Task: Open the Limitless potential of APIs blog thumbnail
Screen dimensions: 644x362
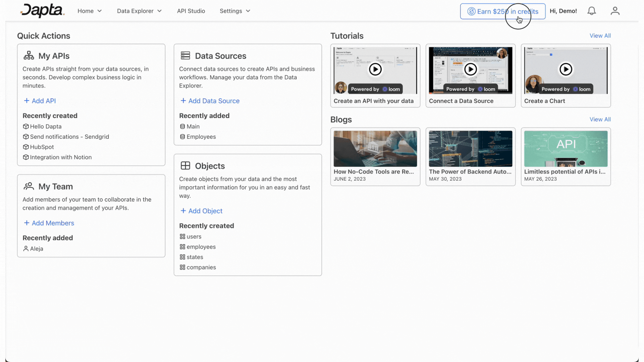Action: (566, 149)
